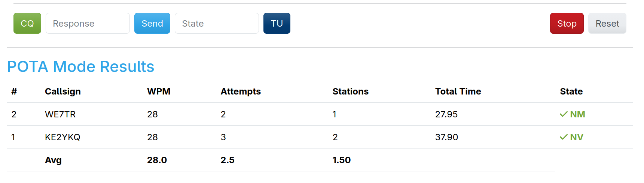Click the green checkmark beside NV

(564, 137)
